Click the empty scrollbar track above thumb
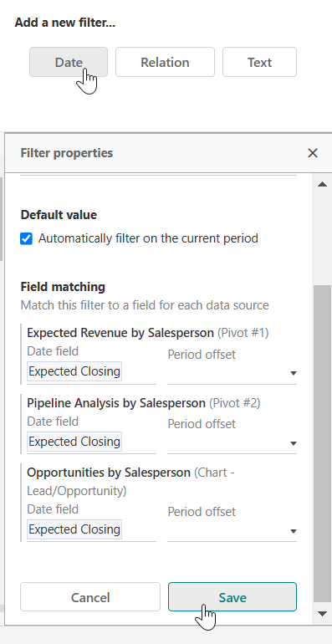 323,239
